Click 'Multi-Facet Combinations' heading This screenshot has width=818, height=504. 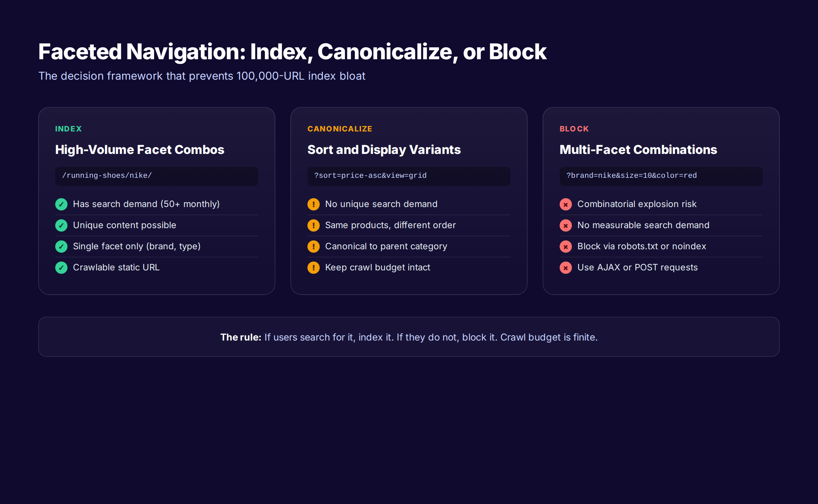pos(638,150)
